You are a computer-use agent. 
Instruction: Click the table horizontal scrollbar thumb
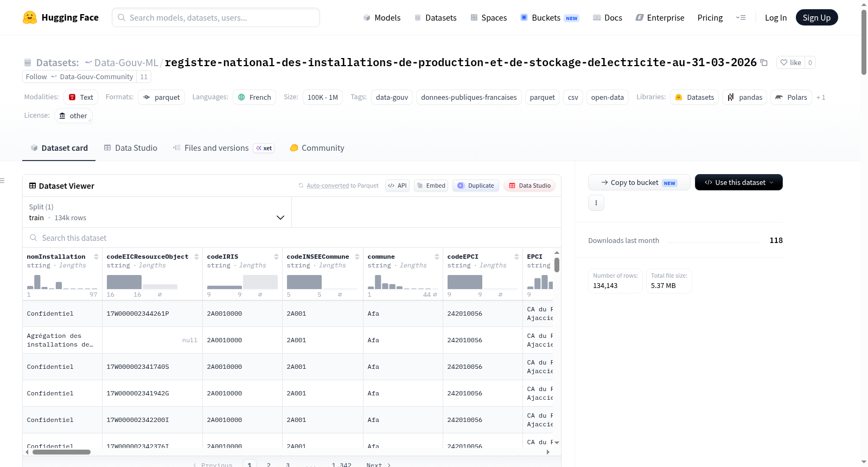point(61,452)
